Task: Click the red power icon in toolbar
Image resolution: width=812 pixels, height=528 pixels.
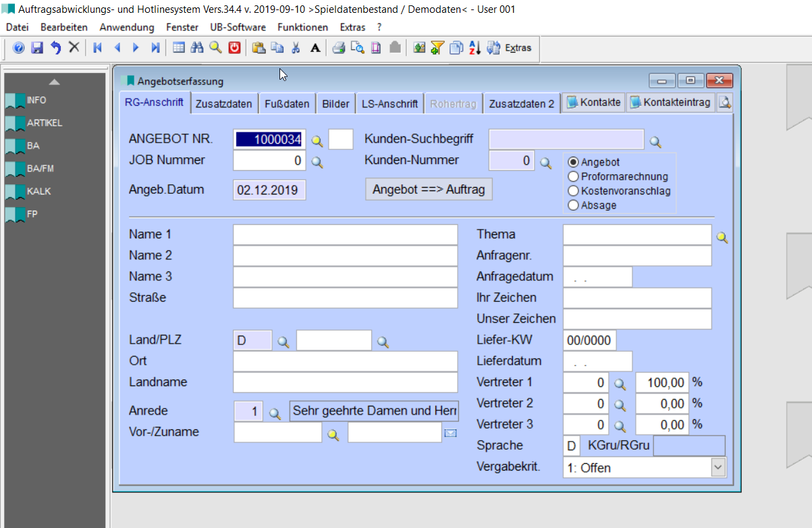Action: [234, 48]
